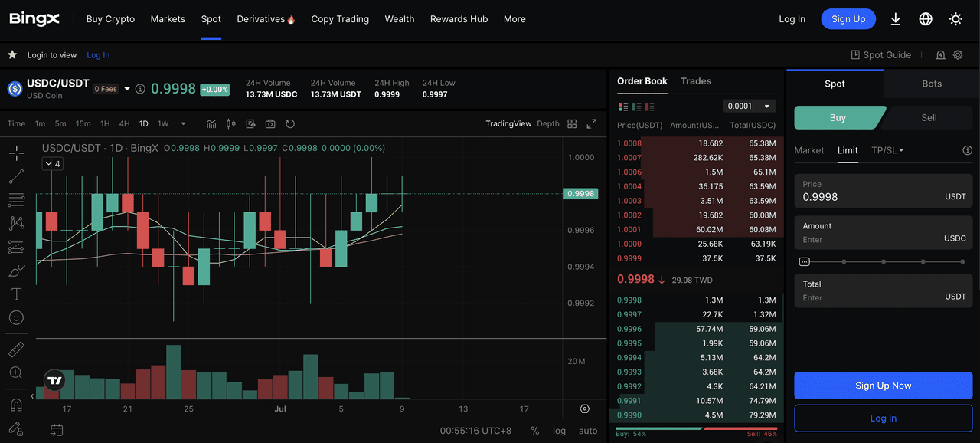
Task: Click the blue Sign Up button
Action: point(848,19)
